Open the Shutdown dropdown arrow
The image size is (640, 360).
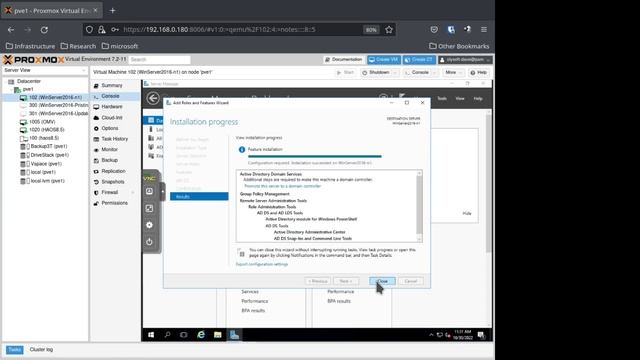395,73
